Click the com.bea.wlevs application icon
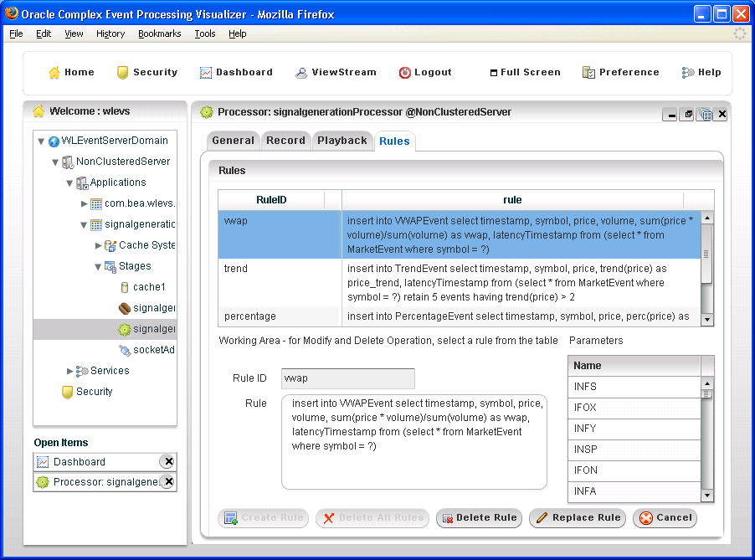This screenshot has width=755, height=560. pyautogui.click(x=96, y=204)
